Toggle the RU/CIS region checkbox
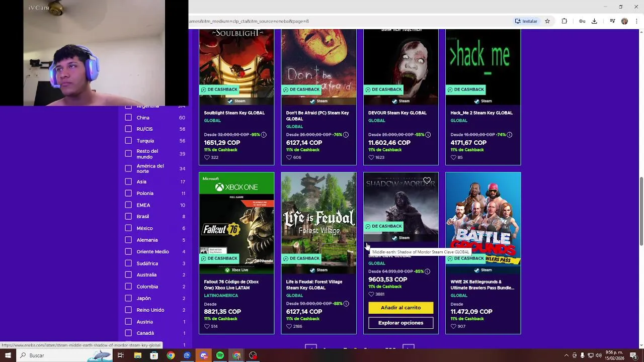Screen dimensions: 644x362 pos(128,129)
